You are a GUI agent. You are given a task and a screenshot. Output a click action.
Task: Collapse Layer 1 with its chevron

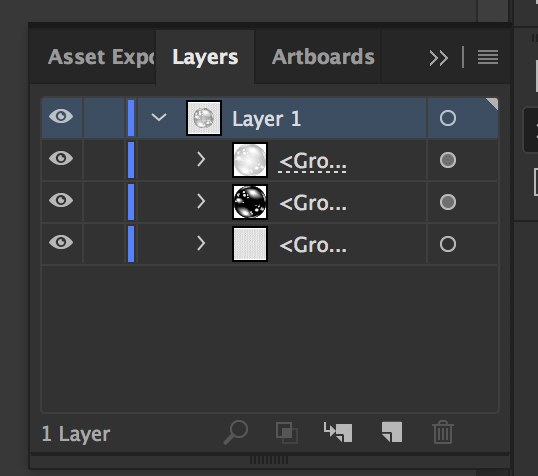tap(159, 117)
